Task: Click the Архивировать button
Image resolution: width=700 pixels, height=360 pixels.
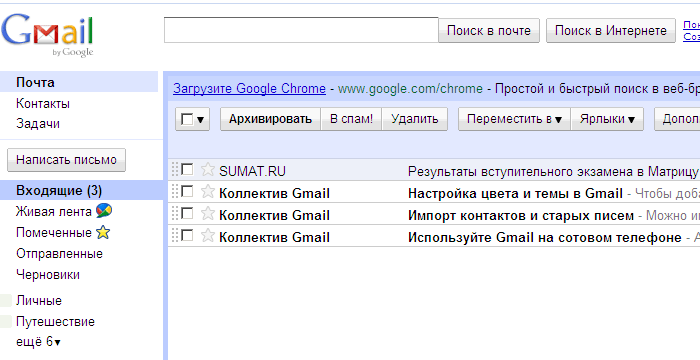Action: click(271, 119)
